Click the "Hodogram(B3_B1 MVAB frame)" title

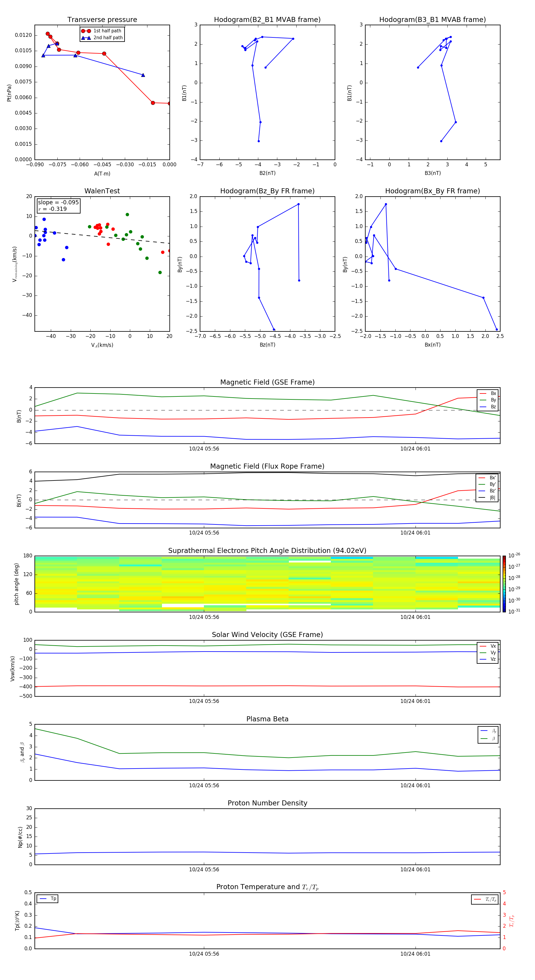432,19
